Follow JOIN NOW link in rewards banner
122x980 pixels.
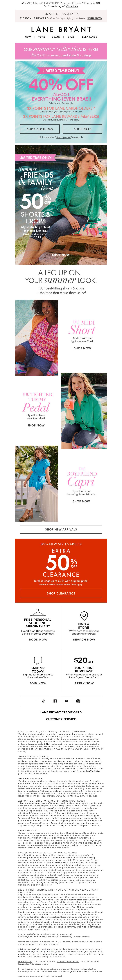coord(95,18)
